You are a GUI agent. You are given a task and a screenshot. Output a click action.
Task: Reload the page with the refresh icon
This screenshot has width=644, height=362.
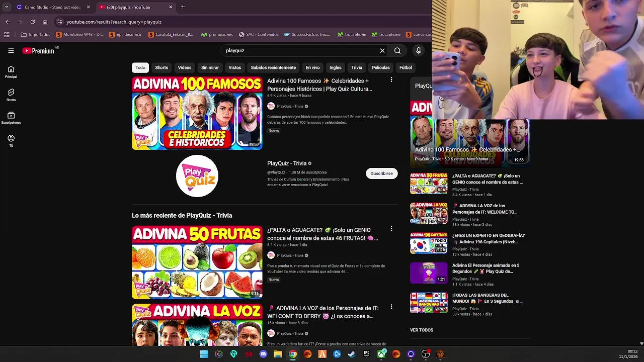tap(33, 22)
